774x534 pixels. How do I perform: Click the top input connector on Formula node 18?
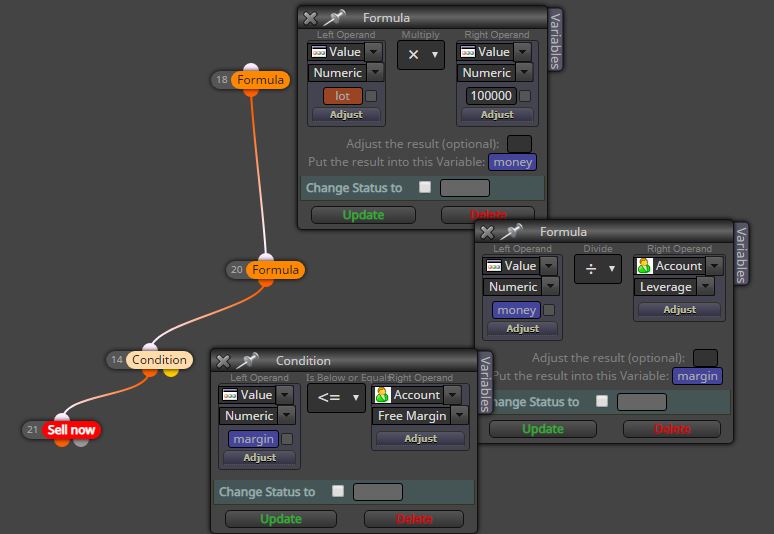tap(251, 68)
